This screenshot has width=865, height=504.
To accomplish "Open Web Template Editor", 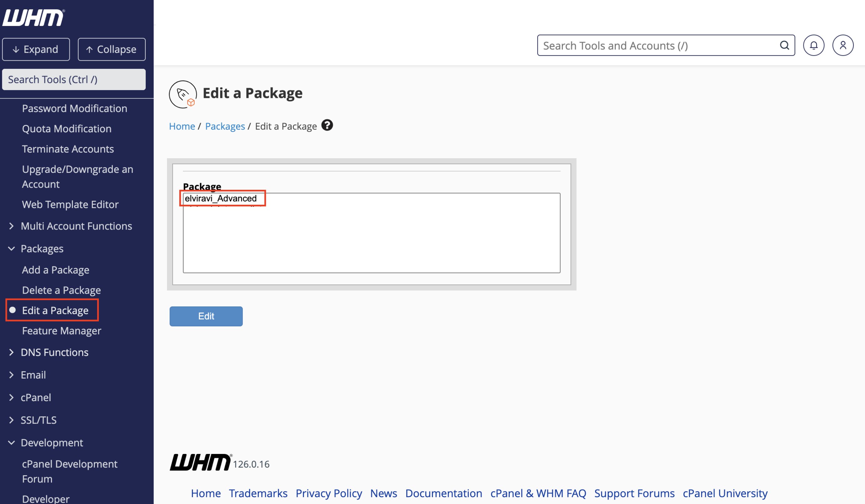I will click(70, 204).
